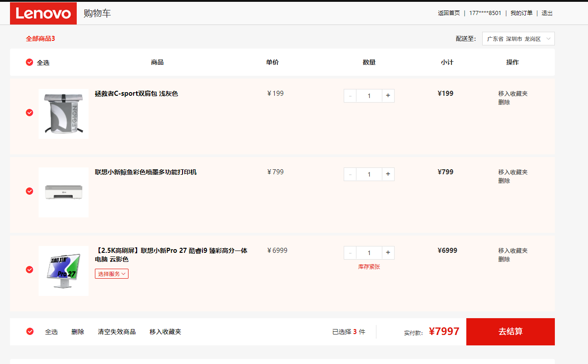The height and width of the screenshot is (364, 588).
Task: Delete the 小新Pro 27 all-in-one item
Action: (504, 259)
